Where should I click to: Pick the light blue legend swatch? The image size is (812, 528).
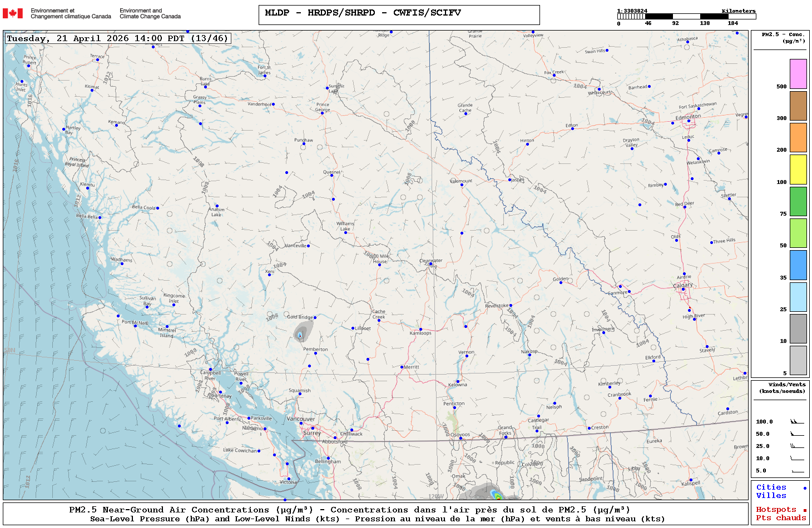pyautogui.click(x=798, y=297)
